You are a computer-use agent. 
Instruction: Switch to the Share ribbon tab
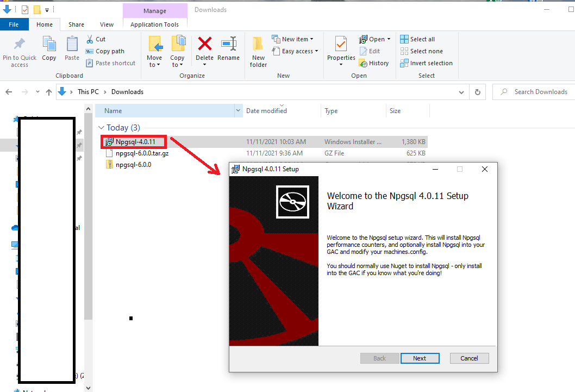(76, 24)
